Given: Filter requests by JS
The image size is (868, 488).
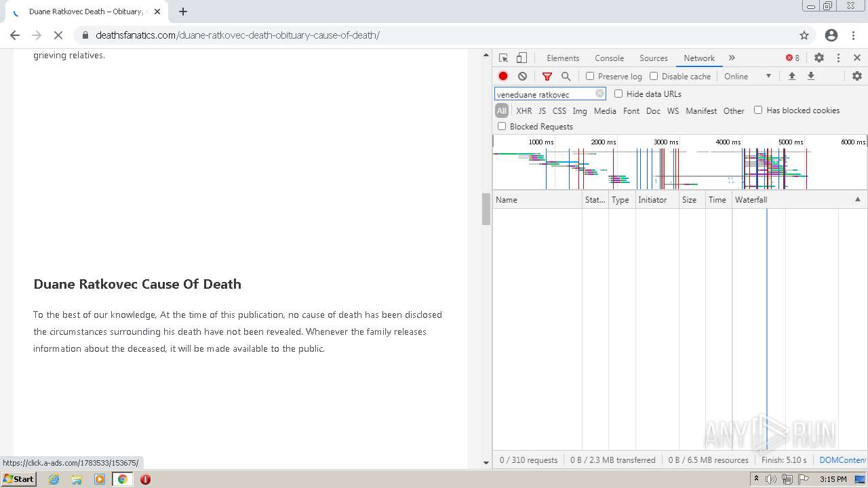Looking at the screenshot, I should (542, 110).
